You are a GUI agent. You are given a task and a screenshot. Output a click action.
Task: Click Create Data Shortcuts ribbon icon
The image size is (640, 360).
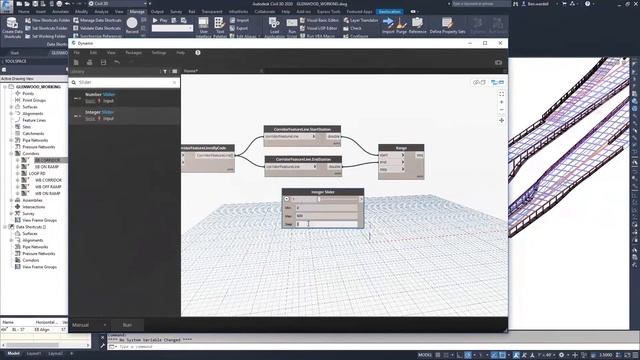(12, 23)
